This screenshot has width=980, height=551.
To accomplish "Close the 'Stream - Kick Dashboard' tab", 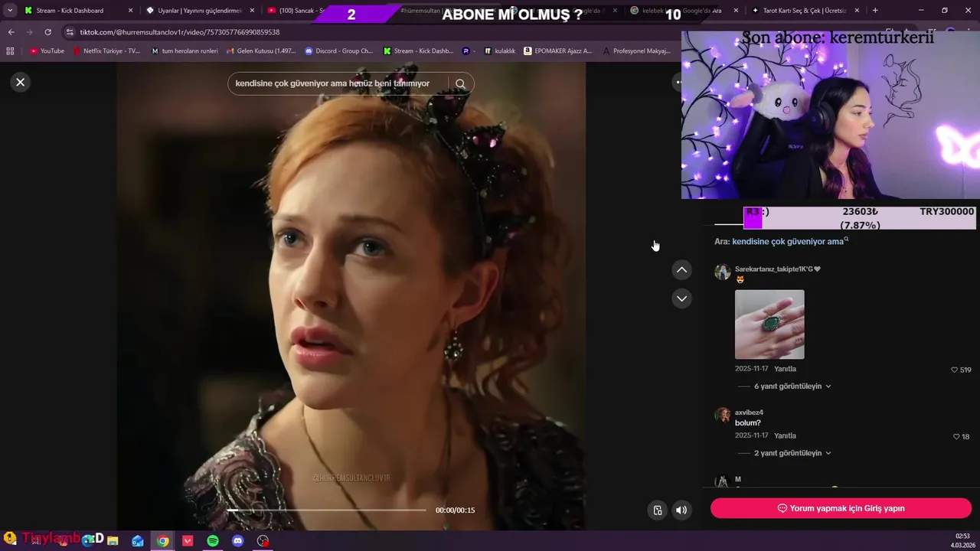I will tap(130, 11).
